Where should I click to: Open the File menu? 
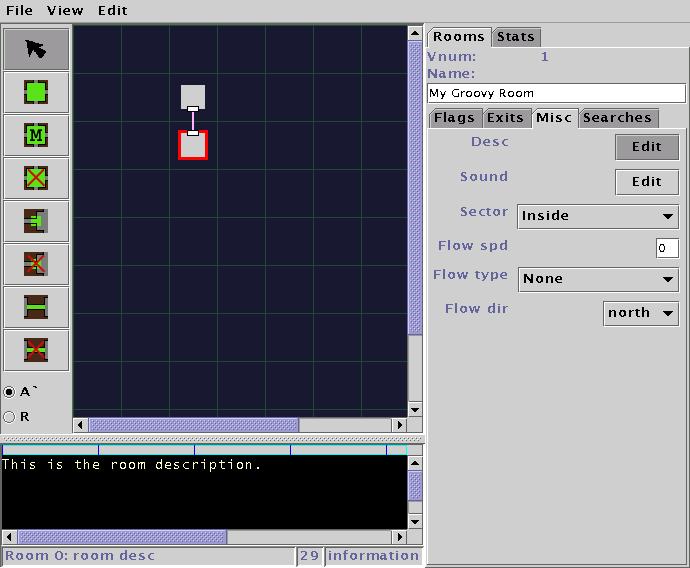pyautogui.click(x=19, y=10)
